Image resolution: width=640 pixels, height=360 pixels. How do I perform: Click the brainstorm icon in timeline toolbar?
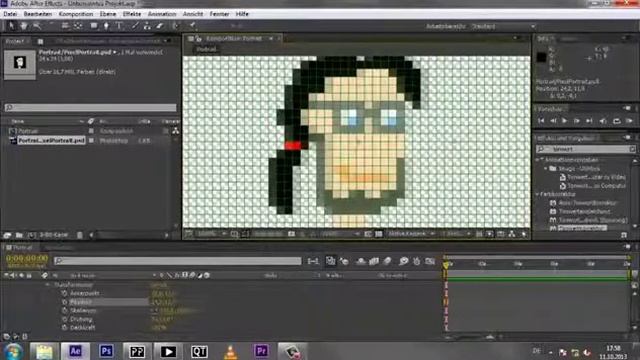pos(403,261)
